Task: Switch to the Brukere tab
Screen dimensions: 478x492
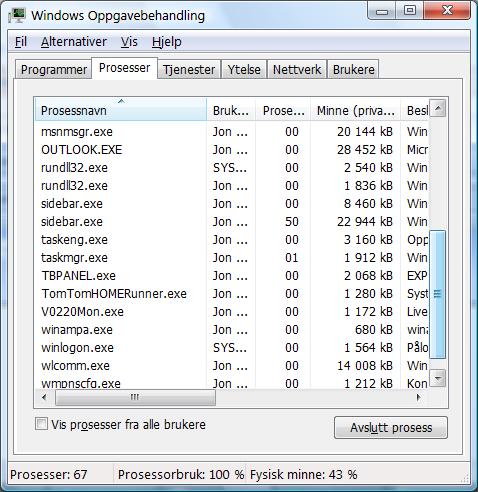Action: [x=353, y=69]
